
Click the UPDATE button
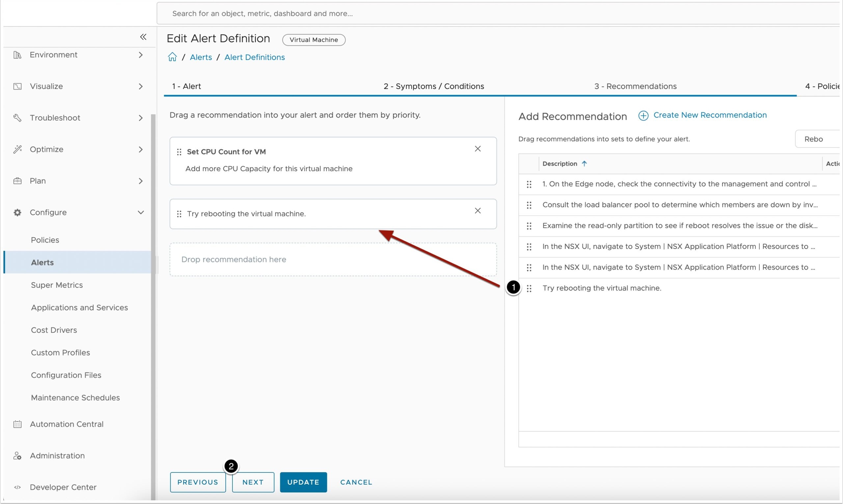point(303,482)
